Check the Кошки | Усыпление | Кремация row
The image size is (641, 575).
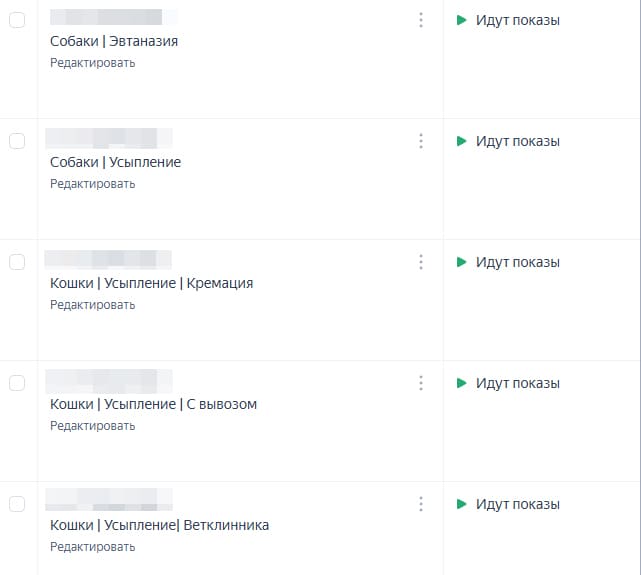click(x=17, y=262)
